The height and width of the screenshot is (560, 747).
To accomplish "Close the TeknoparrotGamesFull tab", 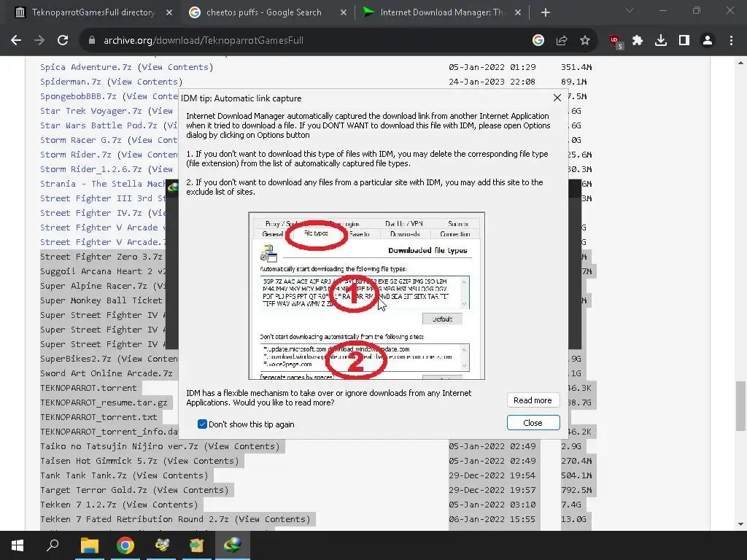I will point(169,12).
